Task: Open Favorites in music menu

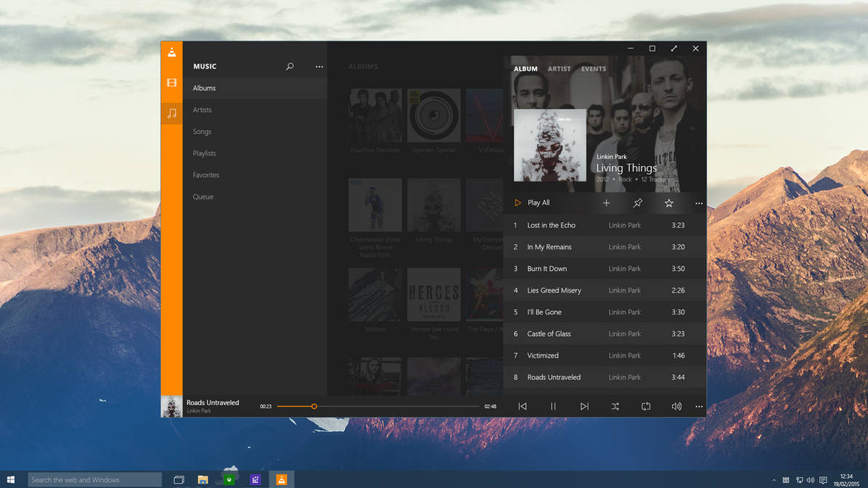Action: [x=255, y=175]
